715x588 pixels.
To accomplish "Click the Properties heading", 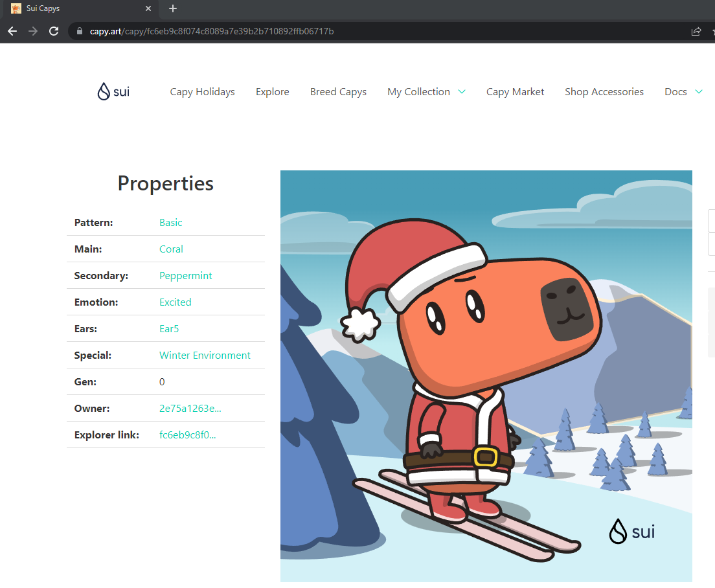I will 166,184.
